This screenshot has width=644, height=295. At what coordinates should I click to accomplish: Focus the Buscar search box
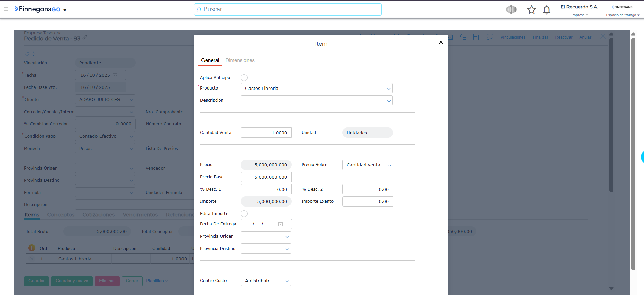(x=288, y=9)
